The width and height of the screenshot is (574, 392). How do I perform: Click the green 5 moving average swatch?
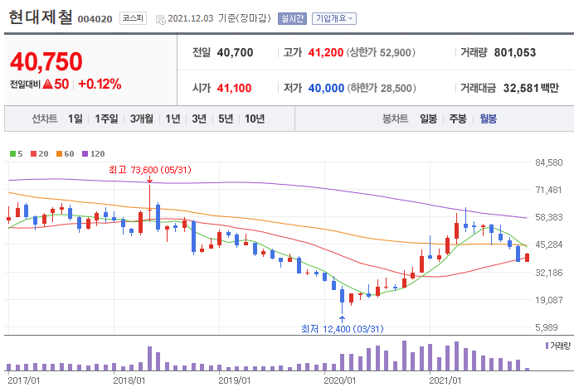pos(12,154)
